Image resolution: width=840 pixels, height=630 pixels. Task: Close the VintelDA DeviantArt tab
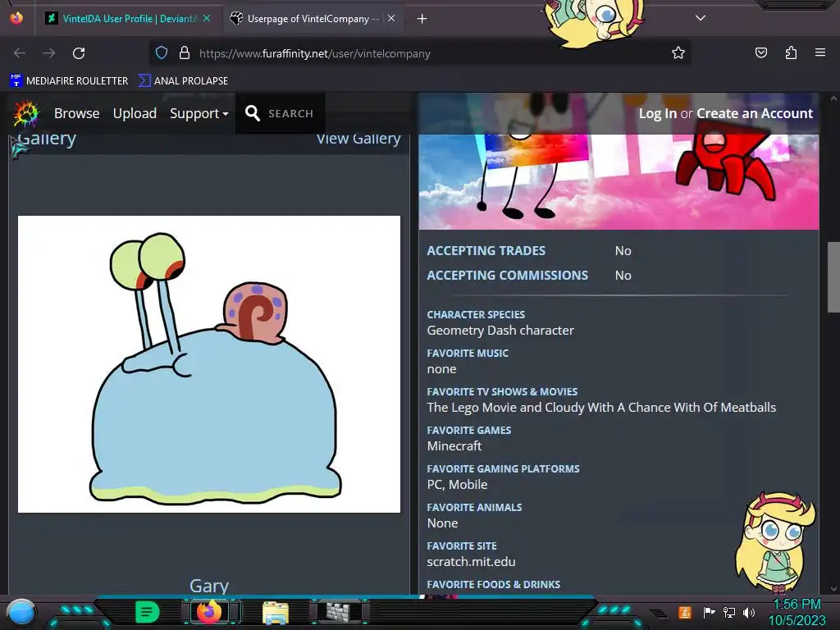(x=207, y=18)
